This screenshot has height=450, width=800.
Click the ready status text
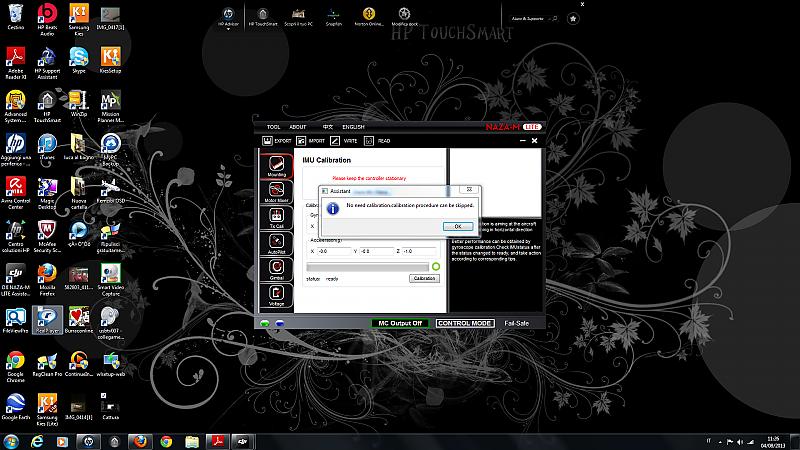pos(332,279)
